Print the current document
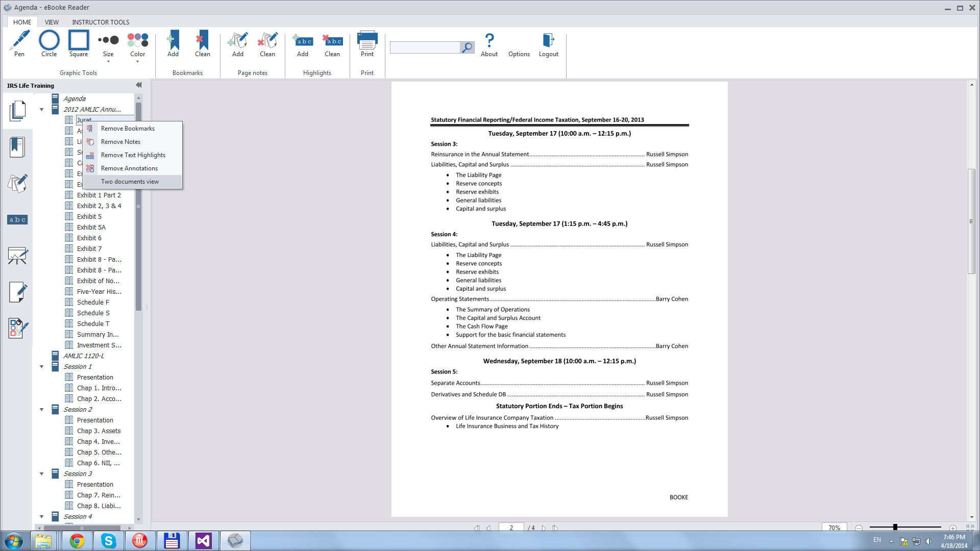980x551 pixels. pyautogui.click(x=367, y=44)
